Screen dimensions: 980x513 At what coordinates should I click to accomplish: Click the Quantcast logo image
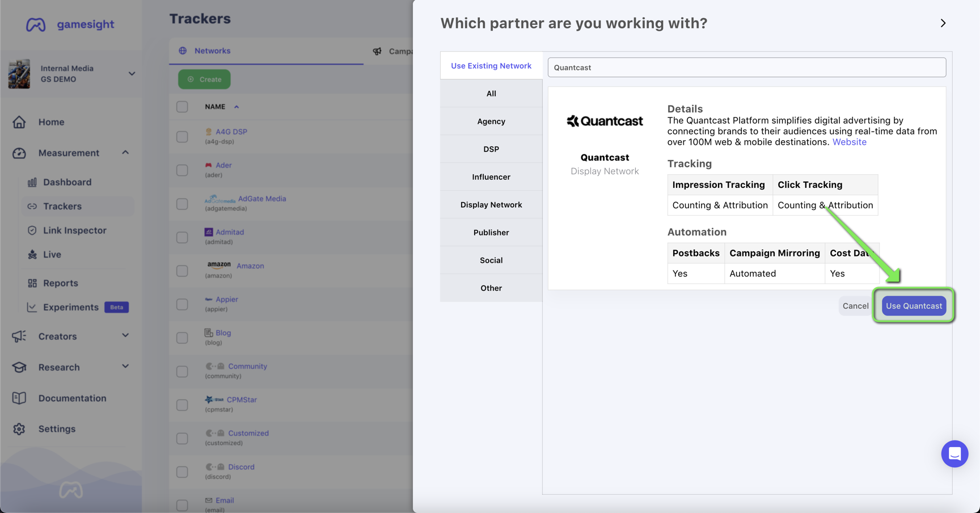point(605,121)
